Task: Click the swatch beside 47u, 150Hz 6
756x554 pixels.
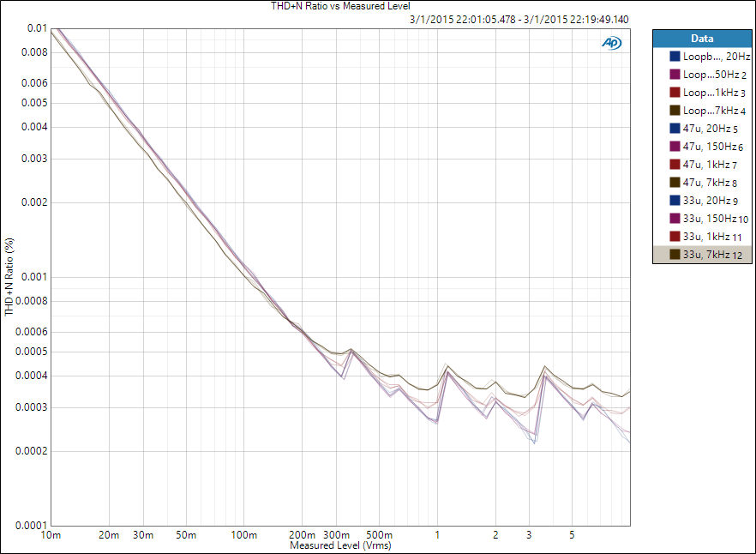Action: click(x=675, y=147)
